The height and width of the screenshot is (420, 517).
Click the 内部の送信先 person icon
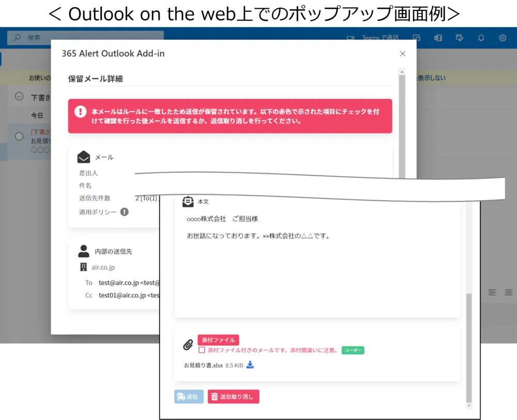(83, 250)
